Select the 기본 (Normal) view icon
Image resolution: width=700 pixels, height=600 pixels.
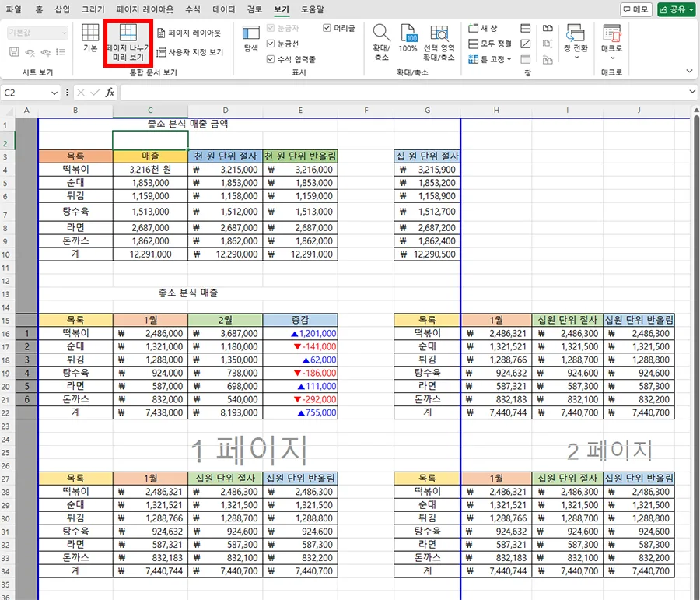[x=90, y=39]
